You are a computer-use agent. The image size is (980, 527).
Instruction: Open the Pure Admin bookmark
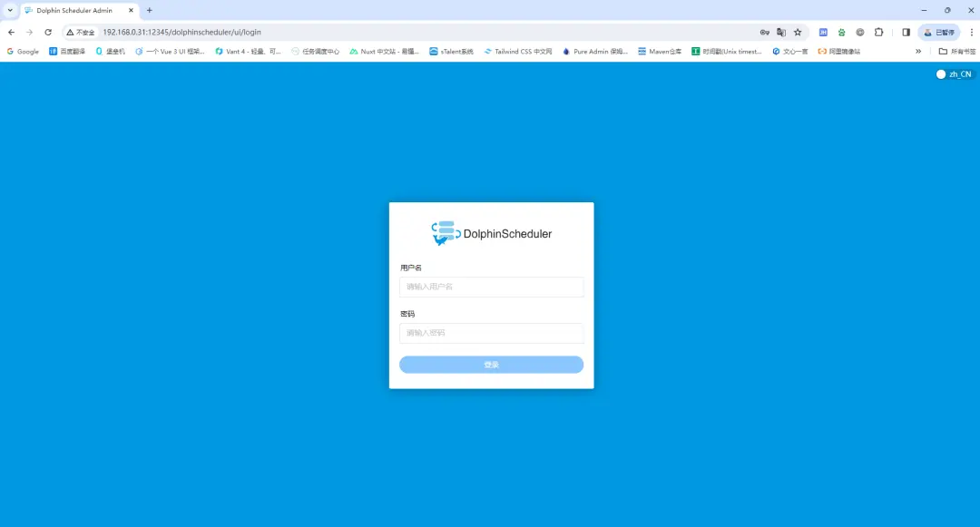(595, 52)
